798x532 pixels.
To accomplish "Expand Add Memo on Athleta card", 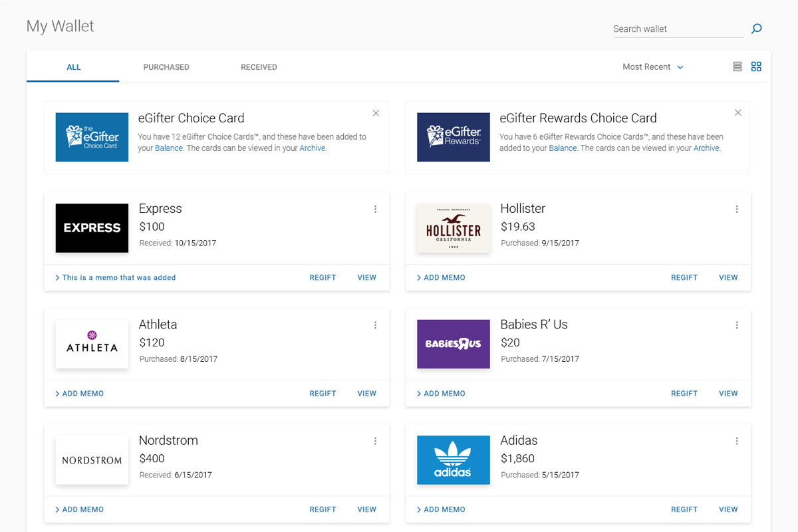I will pos(79,394).
